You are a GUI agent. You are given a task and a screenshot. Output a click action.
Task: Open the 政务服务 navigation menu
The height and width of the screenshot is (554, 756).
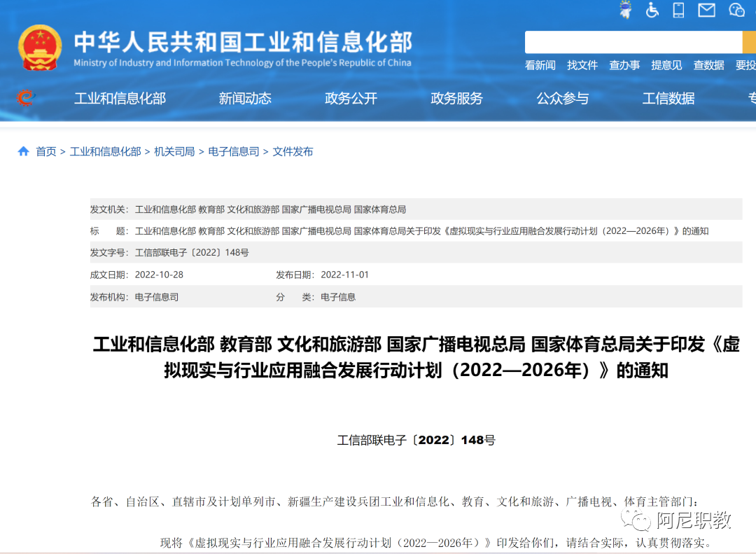[x=456, y=99]
